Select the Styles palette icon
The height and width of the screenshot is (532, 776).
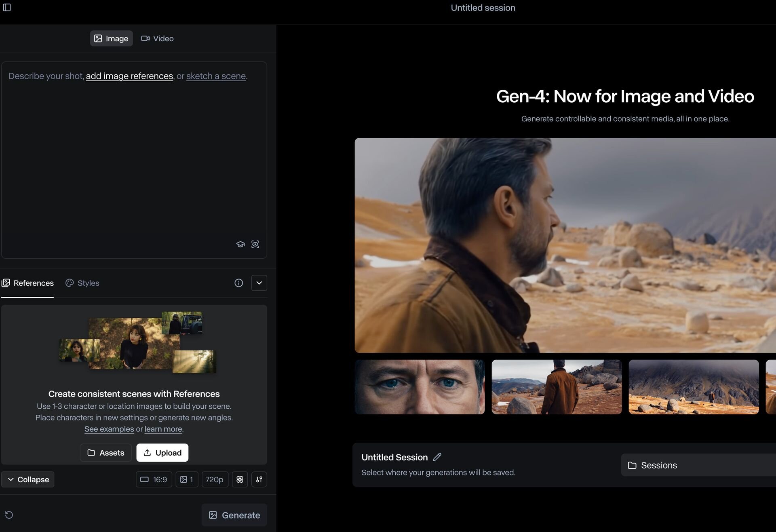[x=70, y=283]
